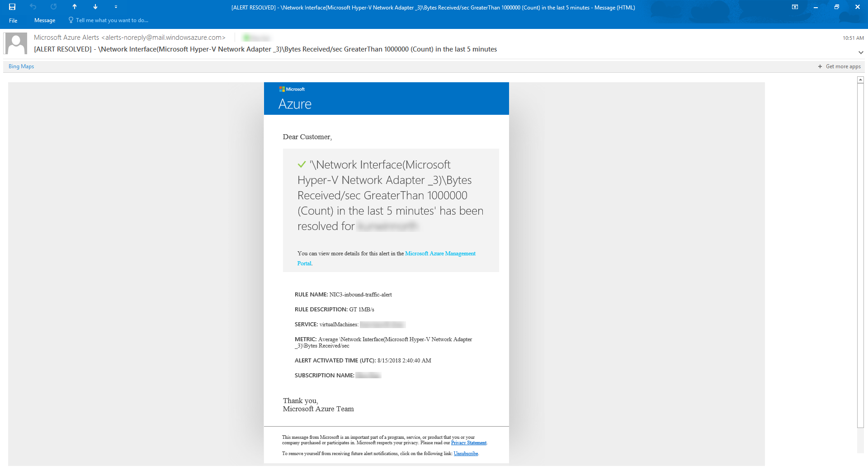Click the sender's avatar picture
The image size is (868, 470).
pos(16,43)
